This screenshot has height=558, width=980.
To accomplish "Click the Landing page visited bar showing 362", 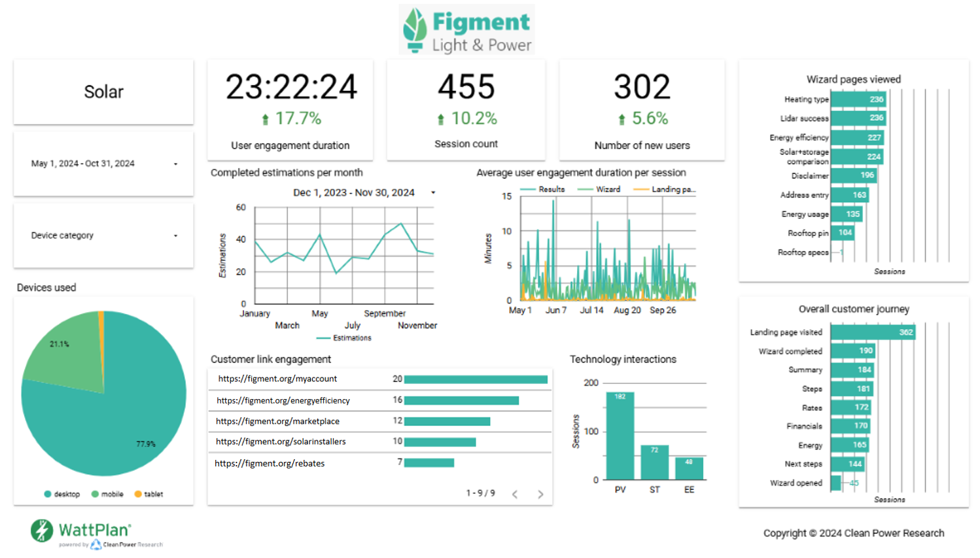I will pyautogui.click(x=873, y=332).
